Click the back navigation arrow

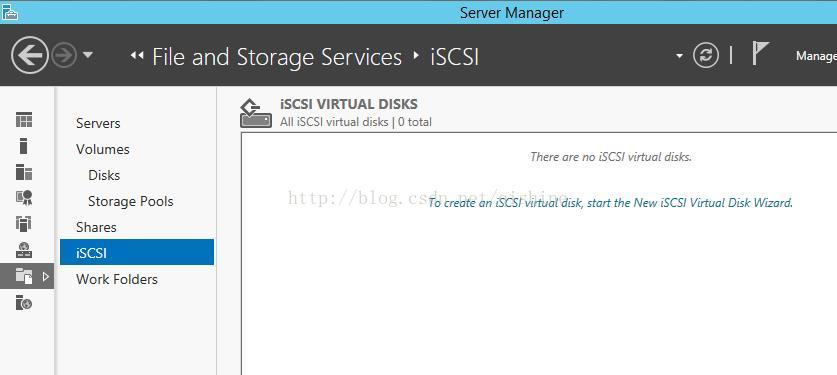(29, 55)
